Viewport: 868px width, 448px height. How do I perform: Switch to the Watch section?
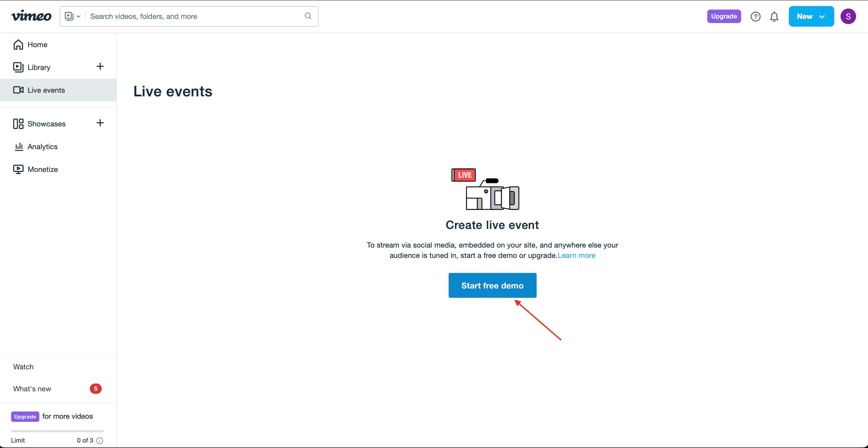(23, 366)
